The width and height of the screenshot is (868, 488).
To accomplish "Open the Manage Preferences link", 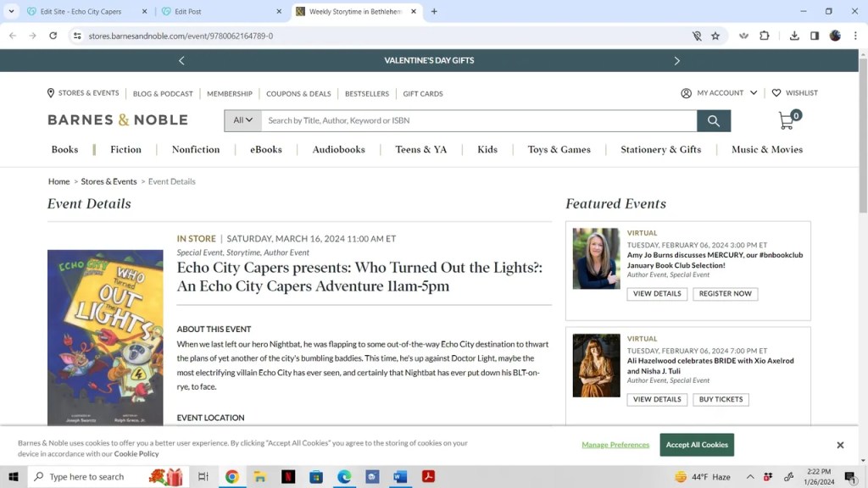I will pos(615,445).
